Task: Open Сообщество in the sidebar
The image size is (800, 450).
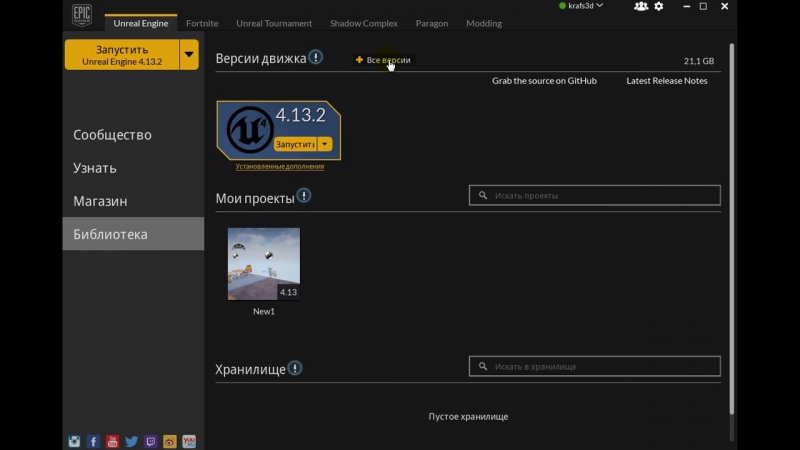Action: coord(133,135)
